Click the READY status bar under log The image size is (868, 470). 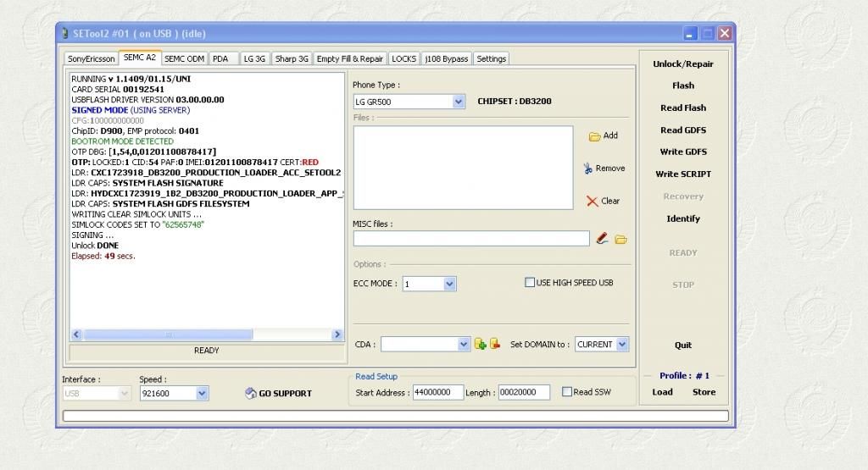click(x=207, y=351)
